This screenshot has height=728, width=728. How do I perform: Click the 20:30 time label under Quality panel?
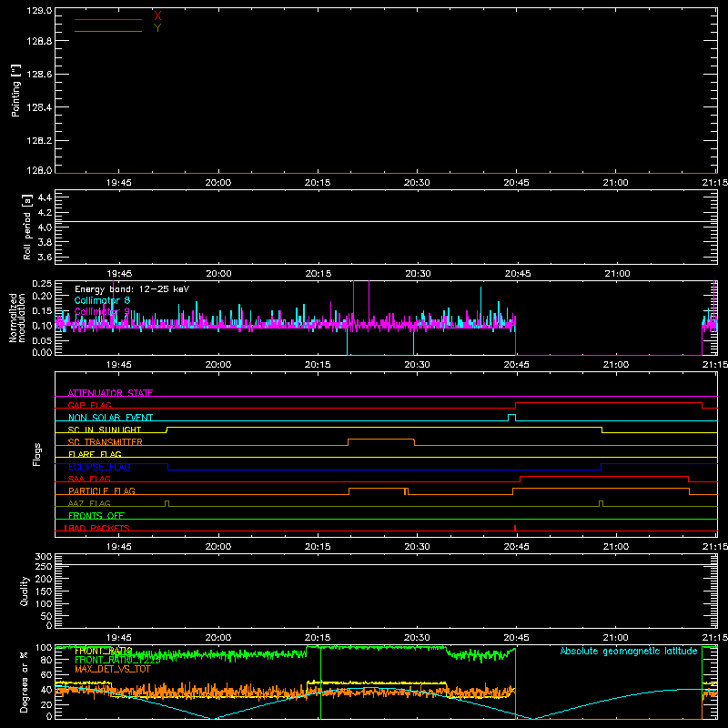(x=417, y=638)
